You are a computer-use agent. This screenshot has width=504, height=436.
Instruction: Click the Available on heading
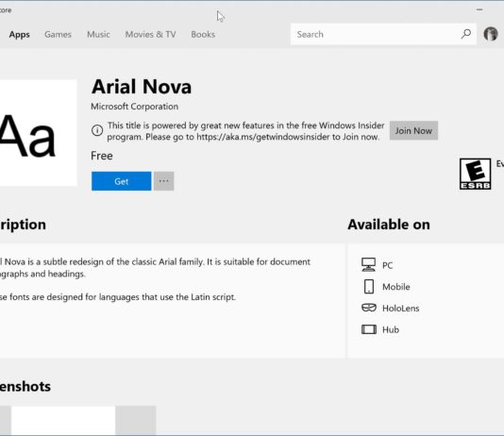389,225
